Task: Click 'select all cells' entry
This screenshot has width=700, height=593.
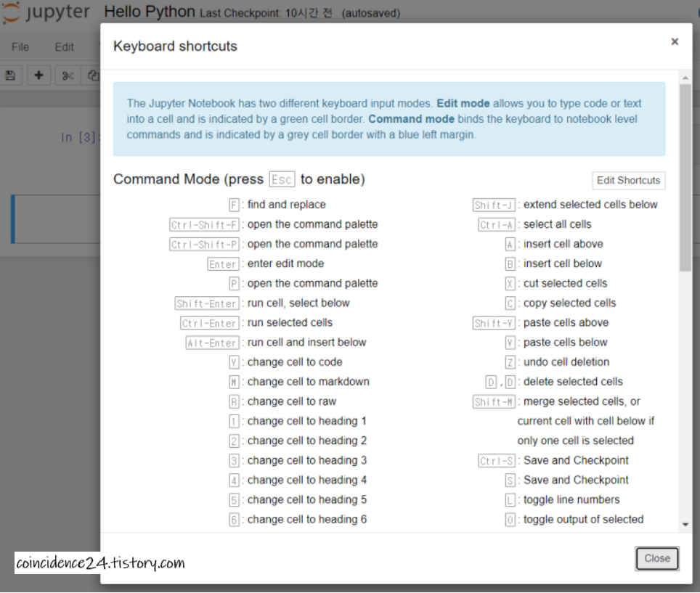Action: 558,224
